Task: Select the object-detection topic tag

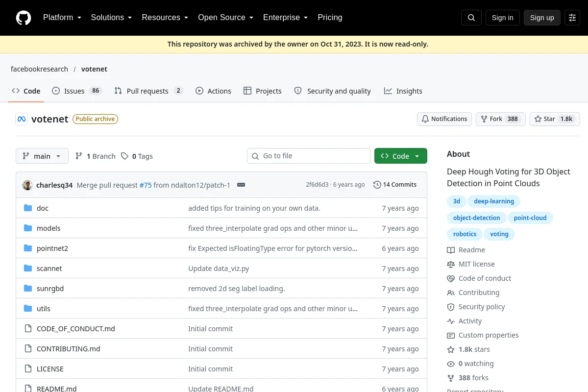Action: pos(477,218)
